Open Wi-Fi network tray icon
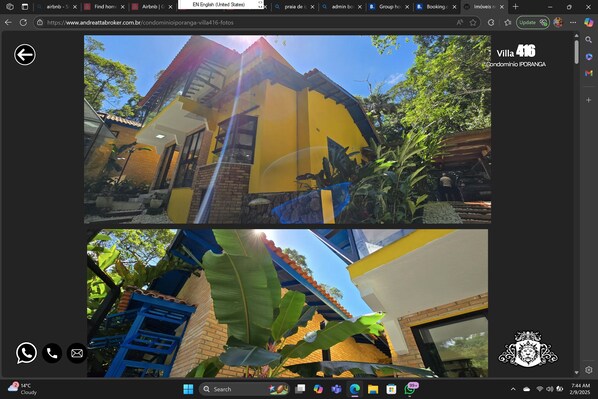 [x=540, y=389]
